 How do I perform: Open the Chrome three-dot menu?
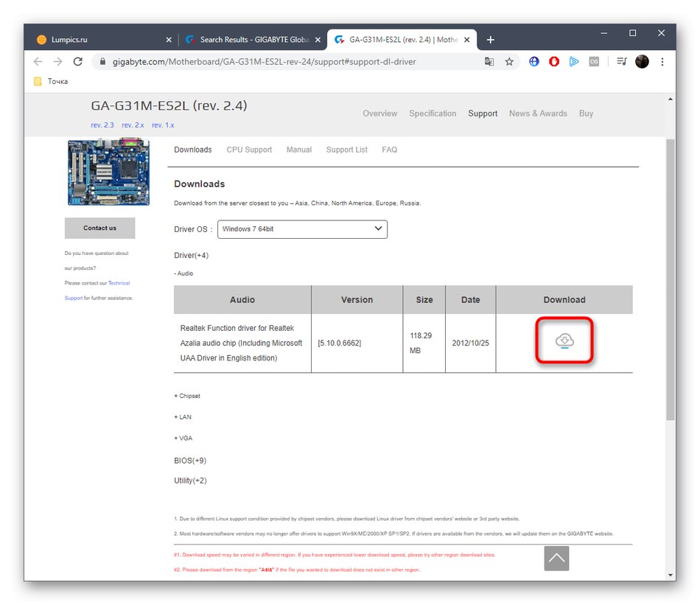(662, 62)
